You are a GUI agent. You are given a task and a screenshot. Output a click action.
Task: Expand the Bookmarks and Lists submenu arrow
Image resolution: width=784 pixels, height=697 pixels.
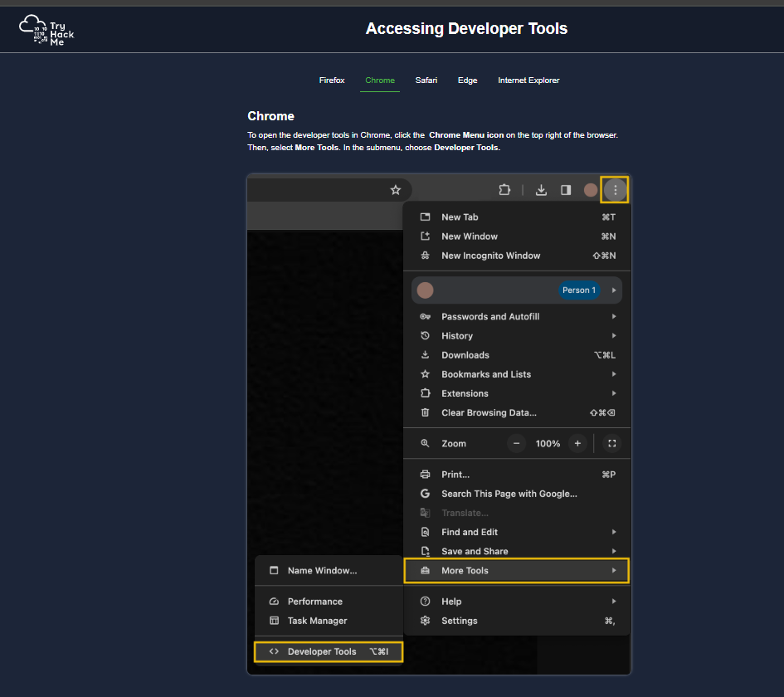click(614, 374)
